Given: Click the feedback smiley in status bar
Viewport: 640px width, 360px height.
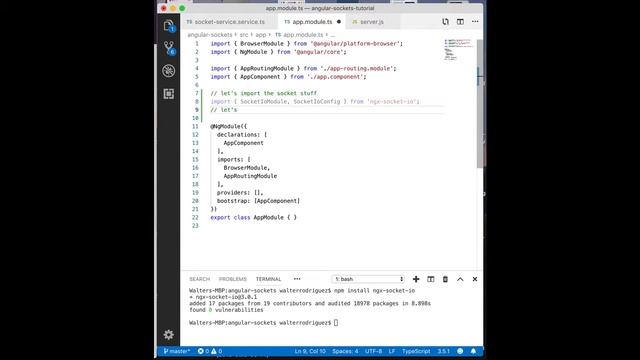Looking at the screenshot, I should tap(460, 351).
